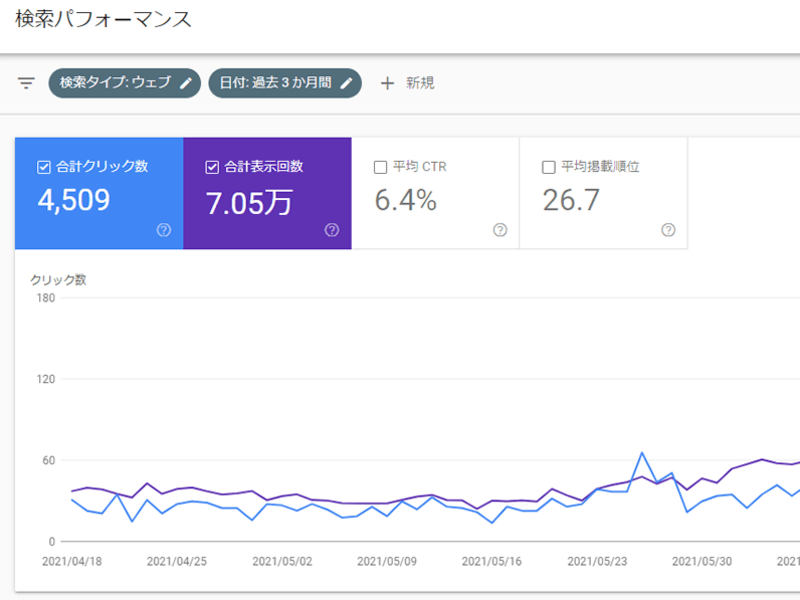Click the 6.4% average CTR value

point(405,201)
